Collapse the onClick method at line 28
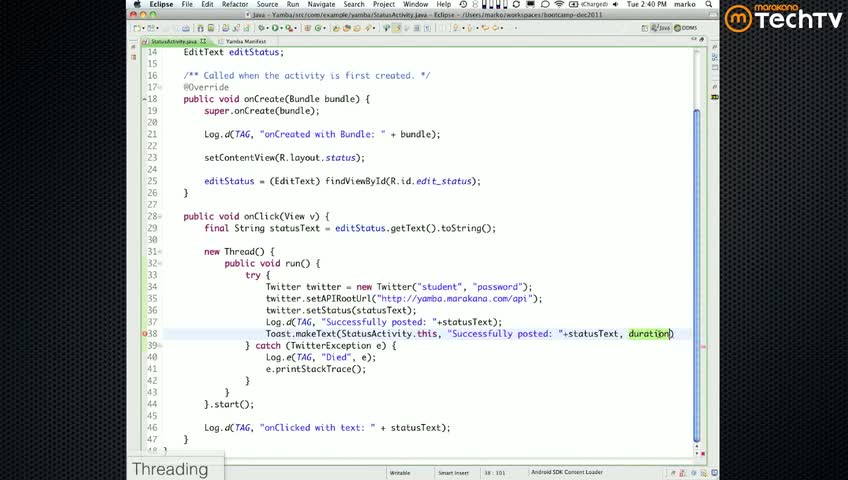 click(x=160, y=216)
